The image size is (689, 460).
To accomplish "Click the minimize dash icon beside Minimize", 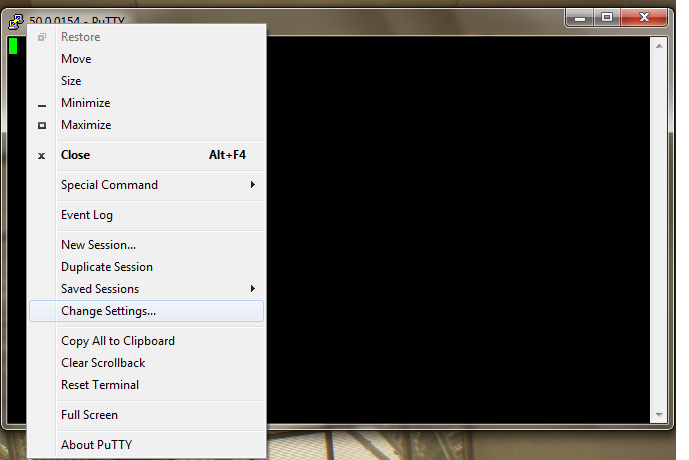I will [42, 105].
